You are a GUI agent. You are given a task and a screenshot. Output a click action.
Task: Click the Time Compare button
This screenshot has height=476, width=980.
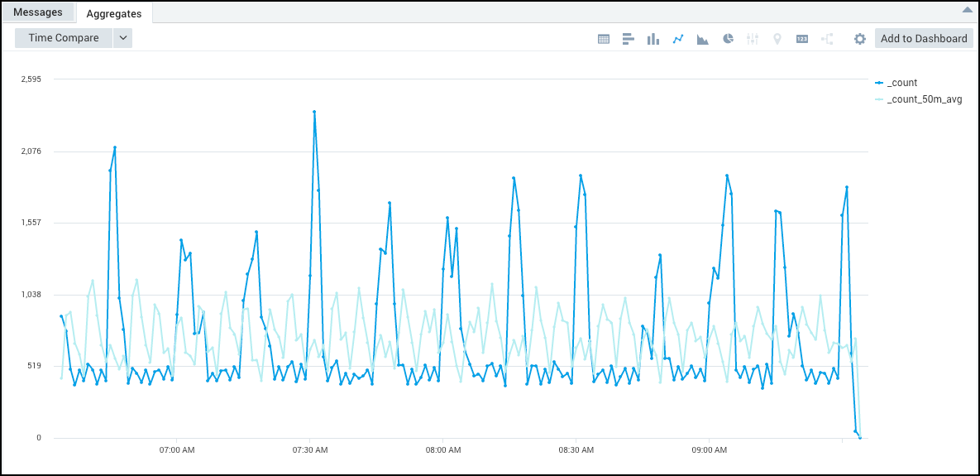[64, 38]
